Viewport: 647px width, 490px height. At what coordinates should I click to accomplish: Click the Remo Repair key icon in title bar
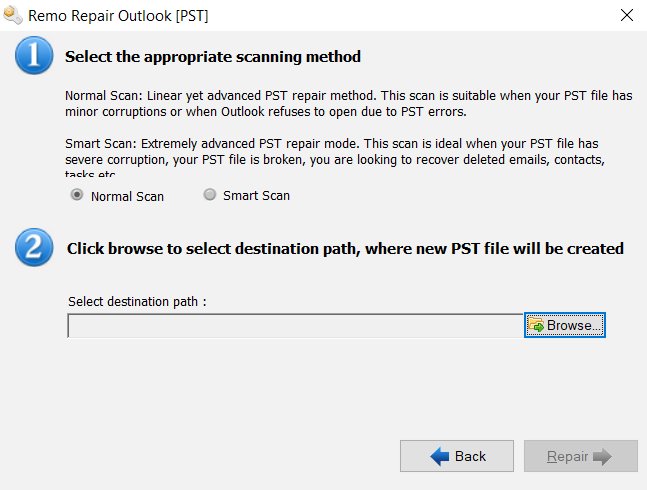13,15
